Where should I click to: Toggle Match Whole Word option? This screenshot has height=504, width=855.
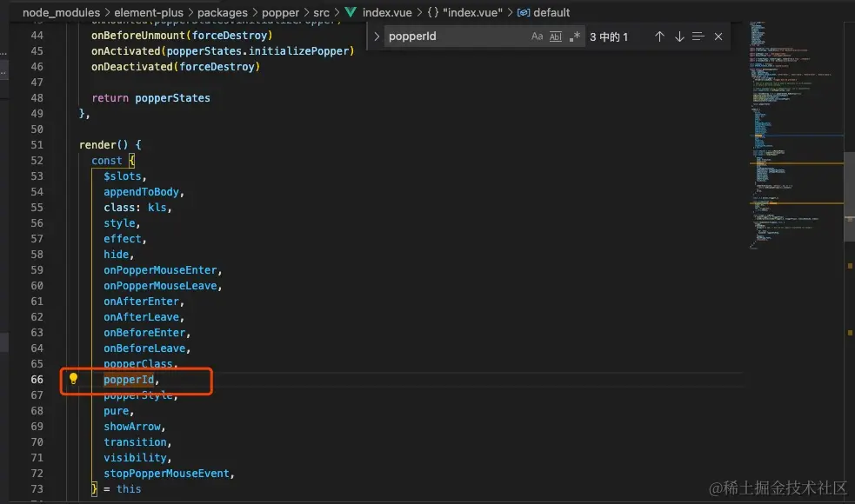coord(555,36)
